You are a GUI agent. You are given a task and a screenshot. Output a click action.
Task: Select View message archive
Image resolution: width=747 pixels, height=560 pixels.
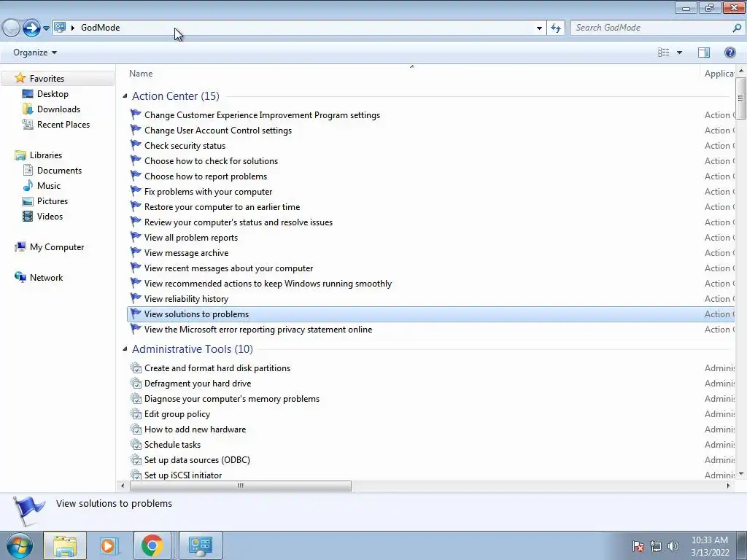(x=186, y=253)
